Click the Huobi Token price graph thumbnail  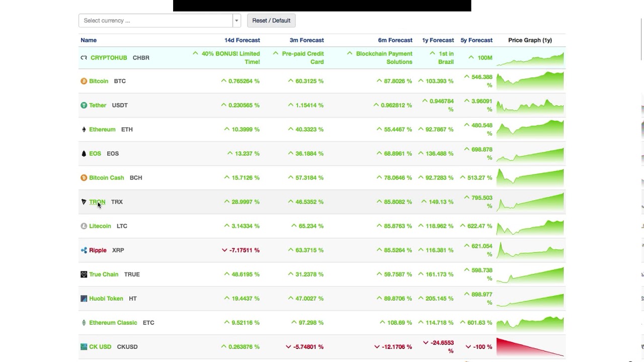coord(530,298)
